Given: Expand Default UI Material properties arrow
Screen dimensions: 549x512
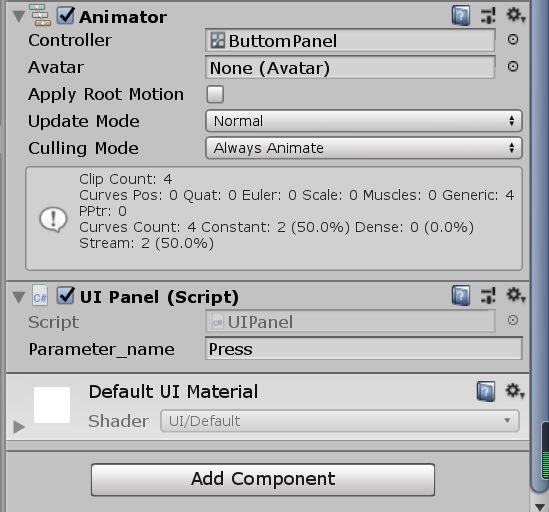Looking at the screenshot, I should pos(19,427).
